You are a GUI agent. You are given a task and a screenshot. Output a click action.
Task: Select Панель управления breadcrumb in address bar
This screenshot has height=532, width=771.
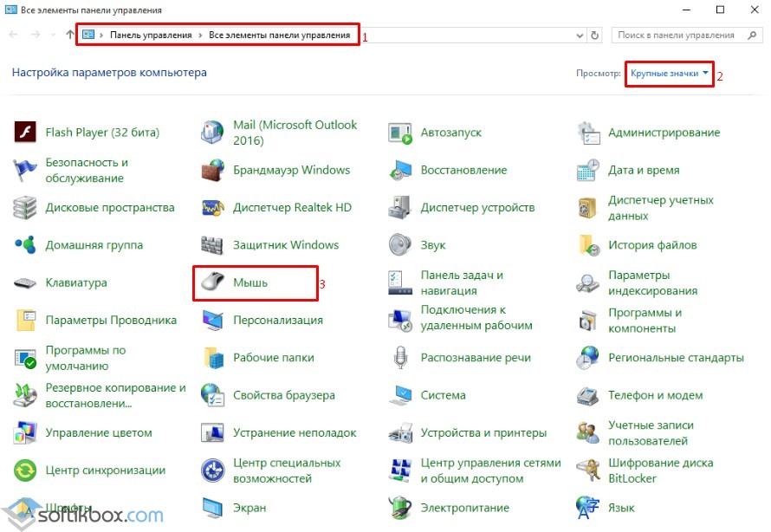pos(149,36)
